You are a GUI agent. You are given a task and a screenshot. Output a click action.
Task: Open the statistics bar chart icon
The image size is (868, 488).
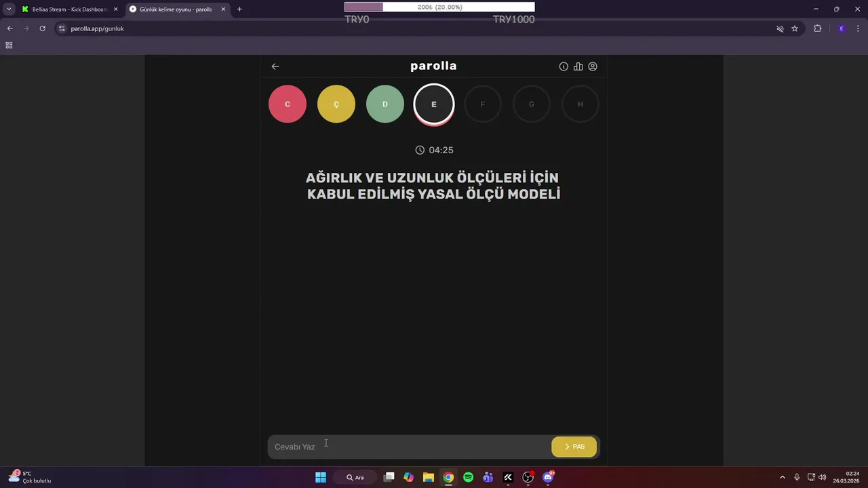578,66
